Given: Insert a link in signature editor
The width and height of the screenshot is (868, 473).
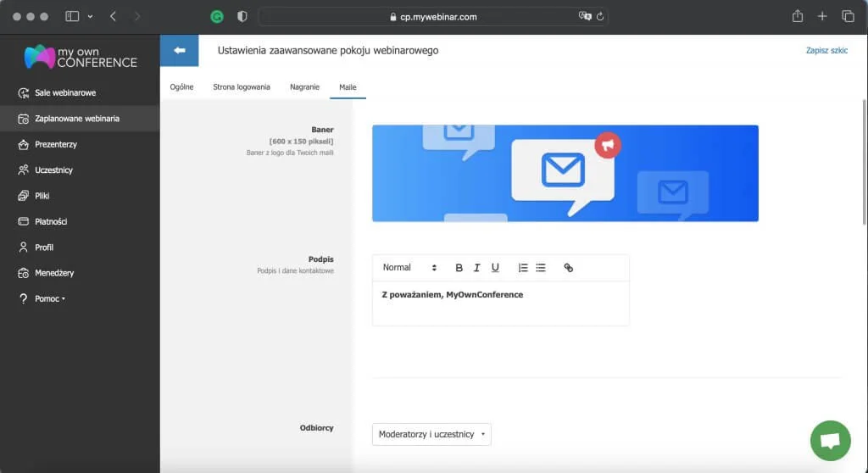Looking at the screenshot, I should [568, 268].
